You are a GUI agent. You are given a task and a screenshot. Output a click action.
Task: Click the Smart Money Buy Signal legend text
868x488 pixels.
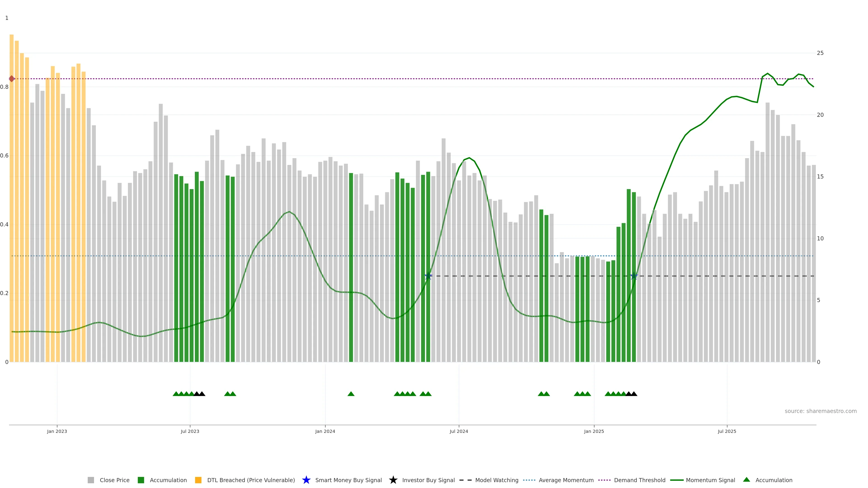(x=348, y=480)
